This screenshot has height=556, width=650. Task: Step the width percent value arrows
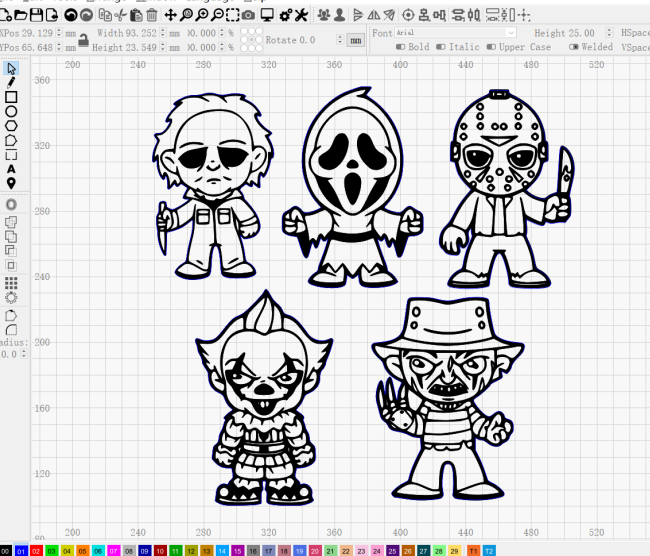point(222,33)
